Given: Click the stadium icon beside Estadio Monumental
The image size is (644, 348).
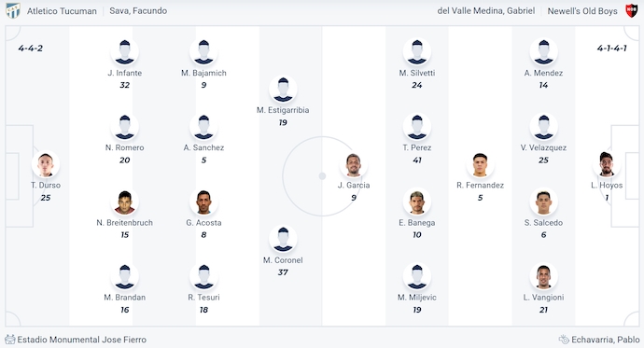Looking at the screenshot, I should pyautogui.click(x=10, y=340).
